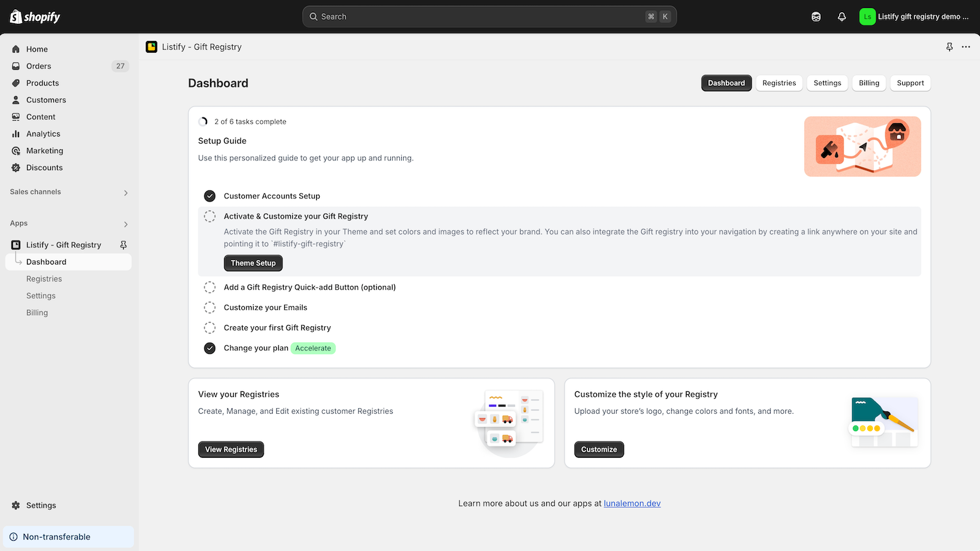Expand Add a Gift Registry Quick-add Button task

point(309,287)
